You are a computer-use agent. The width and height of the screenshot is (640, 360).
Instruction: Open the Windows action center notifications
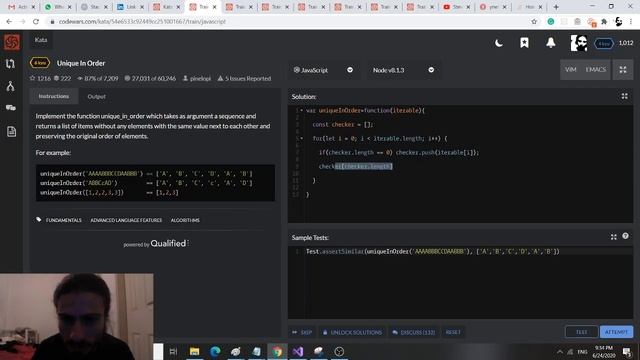point(627,351)
